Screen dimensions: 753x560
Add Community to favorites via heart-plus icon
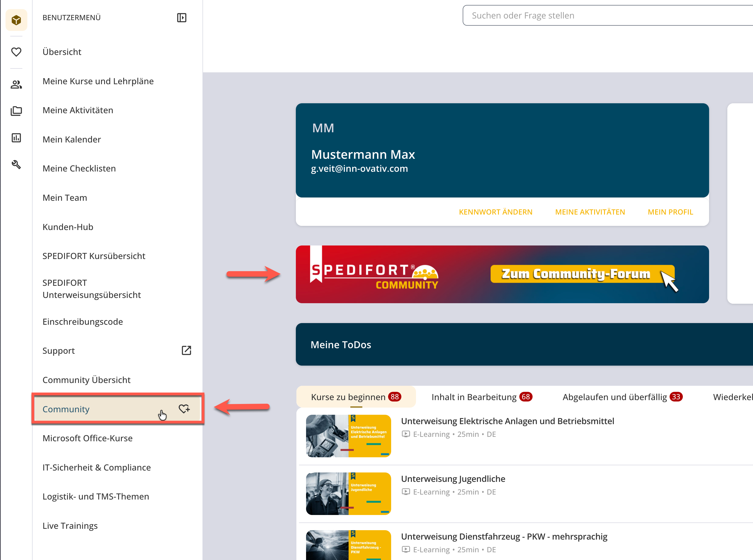pyautogui.click(x=184, y=409)
